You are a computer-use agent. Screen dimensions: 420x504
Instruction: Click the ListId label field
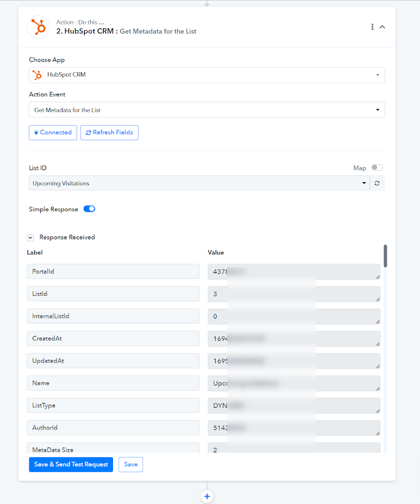pos(113,294)
